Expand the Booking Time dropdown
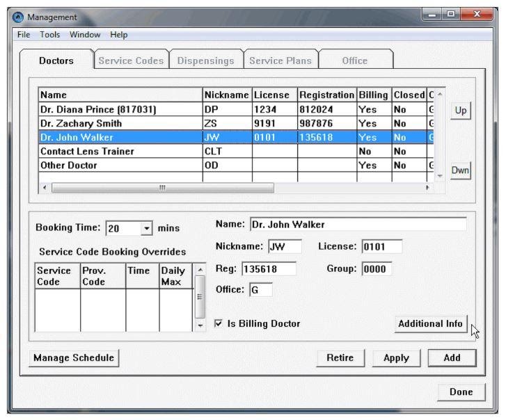The height and width of the screenshot is (420, 506). tap(146, 228)
